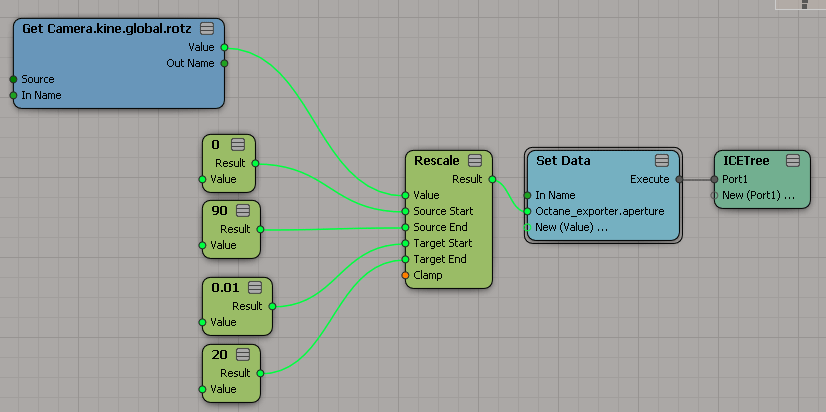
Task: Click the Octane_exporter.aperture port on Set Data
Action: click(x=527, y=211)
